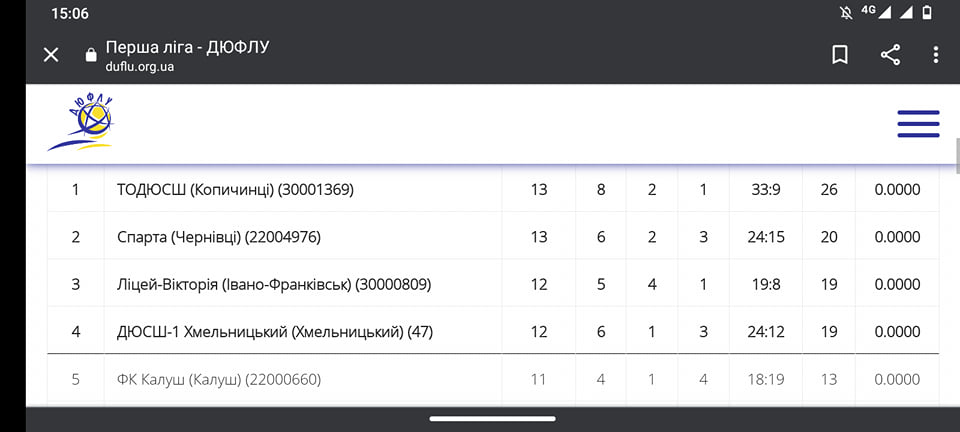The width and height of the screenshot is (960, 432).
Task: Select the ТОДЮСШ (Копичинці) team row
Action: click(493, 190)
